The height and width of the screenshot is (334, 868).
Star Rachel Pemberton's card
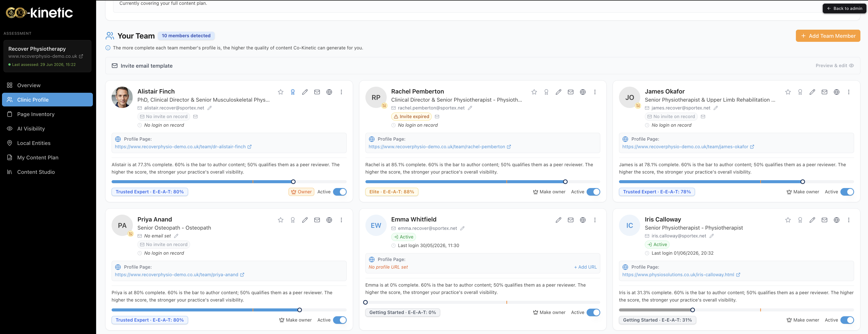click(x=534, y=92)
